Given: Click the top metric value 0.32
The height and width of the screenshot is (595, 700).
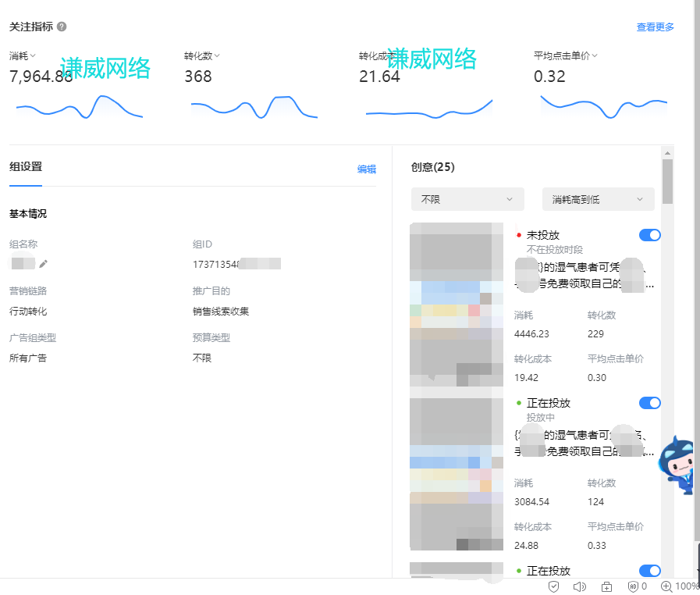Looking at the screenshot, I should [x=549, y=77].
